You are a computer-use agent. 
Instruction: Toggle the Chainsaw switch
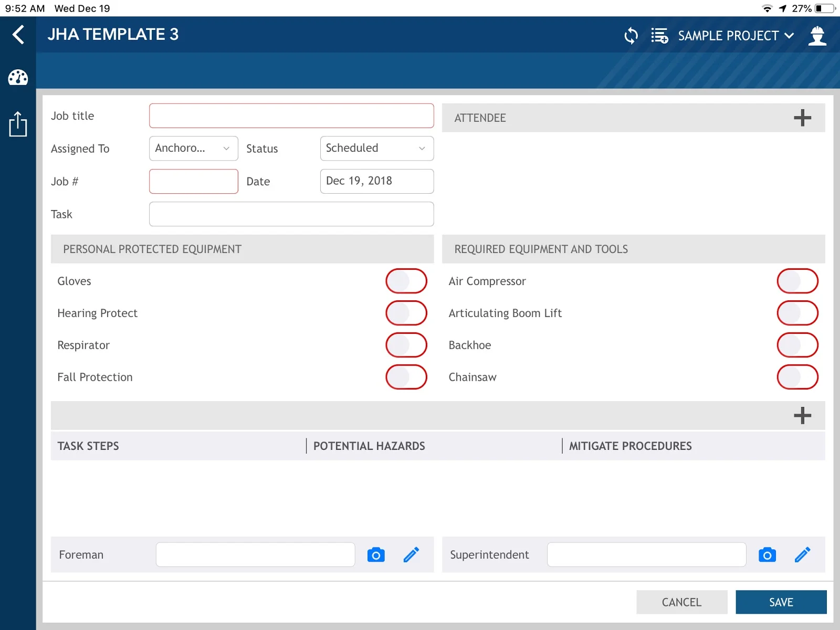(797, 377)
